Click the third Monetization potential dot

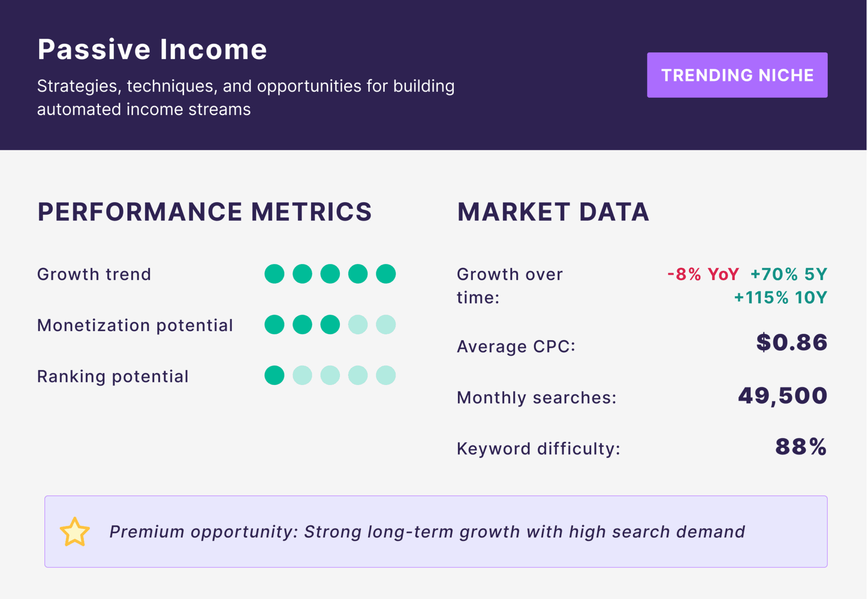coord(330,325)
